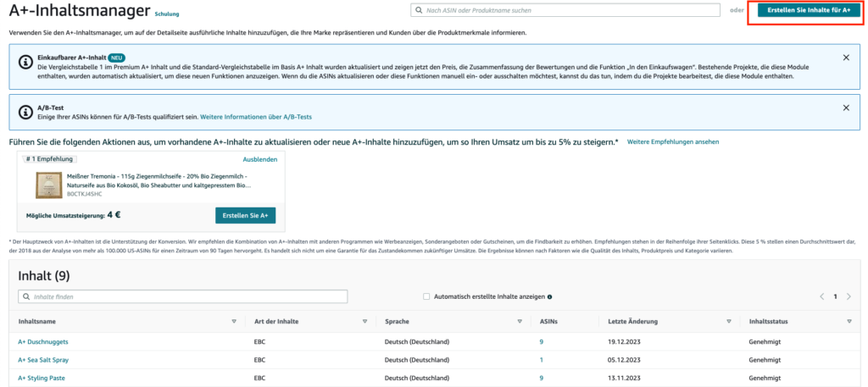Click ASIN count 9 in Styling Paste row
The height and width of the screenshot is (387, 868).
pyautogui.click(x=542, y=379)
